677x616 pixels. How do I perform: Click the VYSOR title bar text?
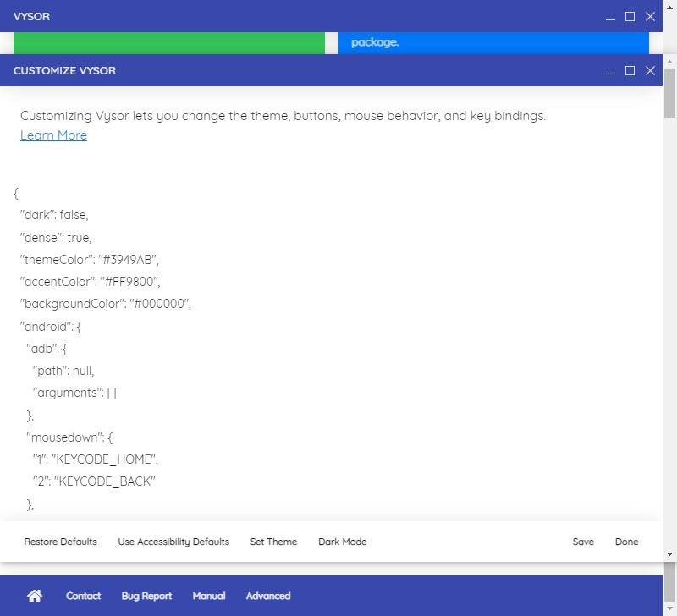[31, 17]
